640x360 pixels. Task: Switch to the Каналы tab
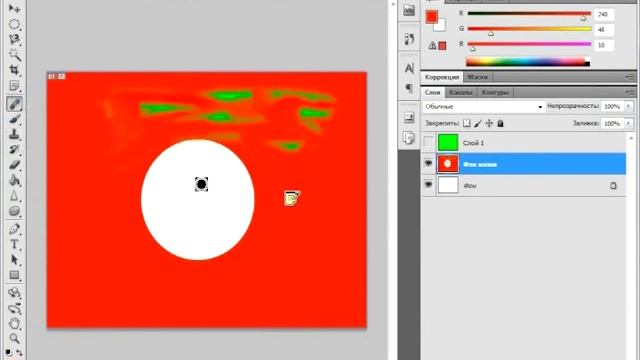pos(461,92)
